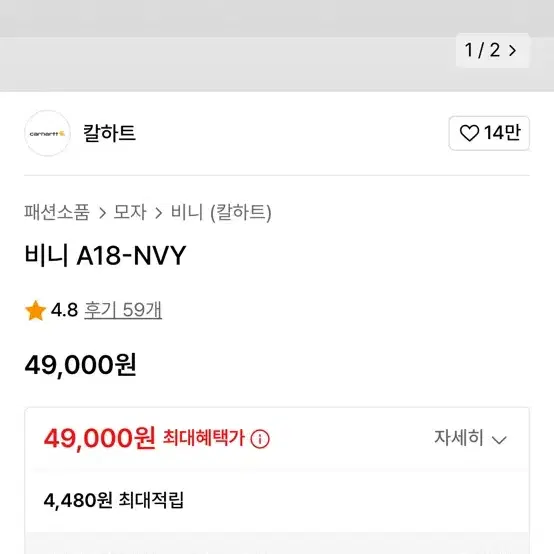The width and height of the screenshot is (554, 554).
Task: Show info for 최대혜택가 via info icon
Action: [260, 439]
